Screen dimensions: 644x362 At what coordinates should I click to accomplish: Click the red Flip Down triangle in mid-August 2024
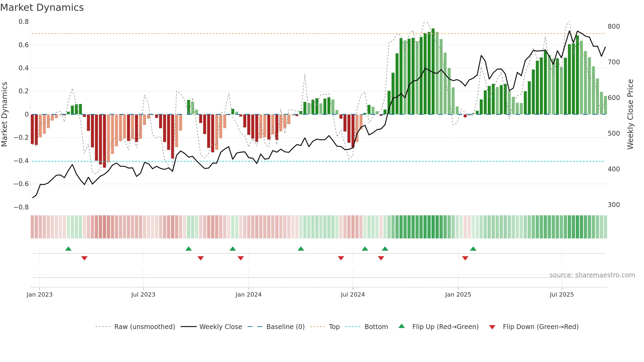(381, 258)
